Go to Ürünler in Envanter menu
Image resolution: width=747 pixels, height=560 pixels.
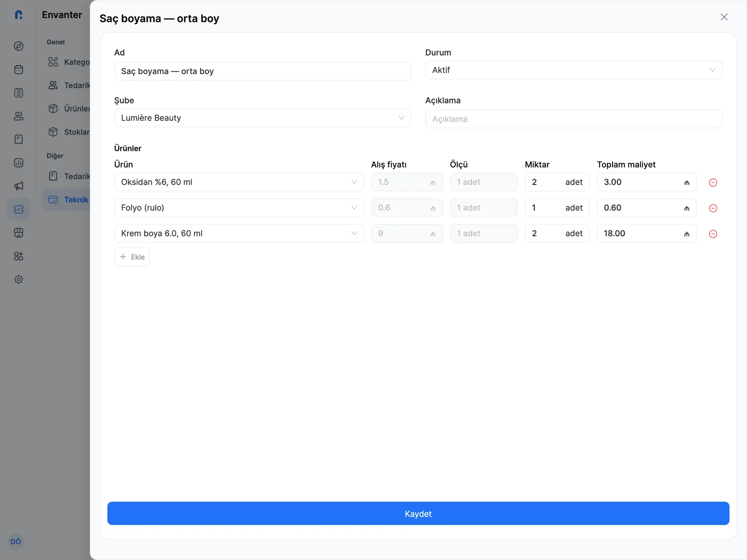point(68,109)
